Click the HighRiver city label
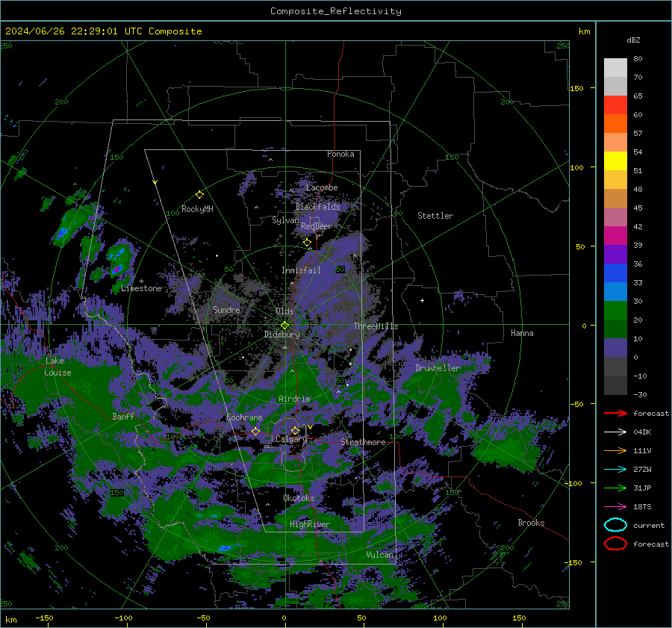Viewport: 672px width, 628px height. coord(309,524)
